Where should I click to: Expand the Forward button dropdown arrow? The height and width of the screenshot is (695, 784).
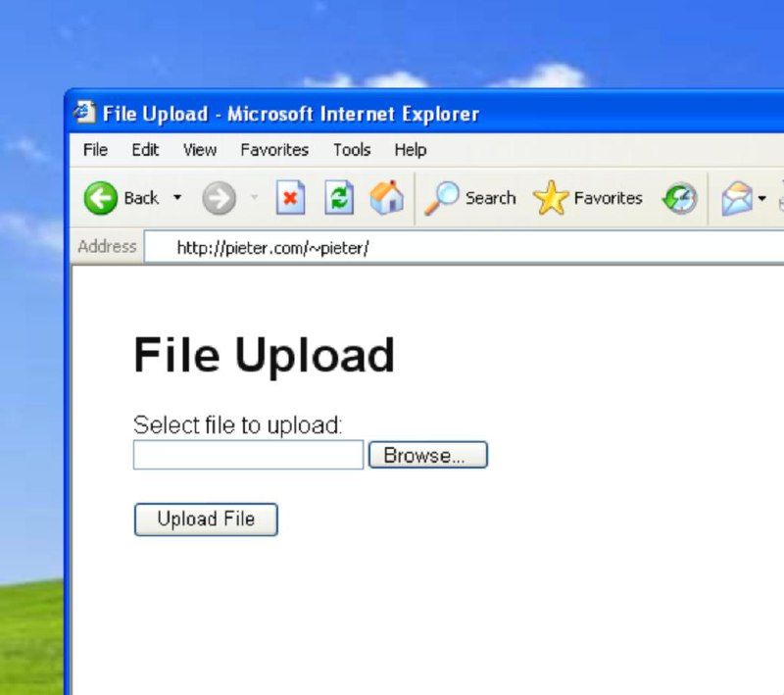point(255,197)
